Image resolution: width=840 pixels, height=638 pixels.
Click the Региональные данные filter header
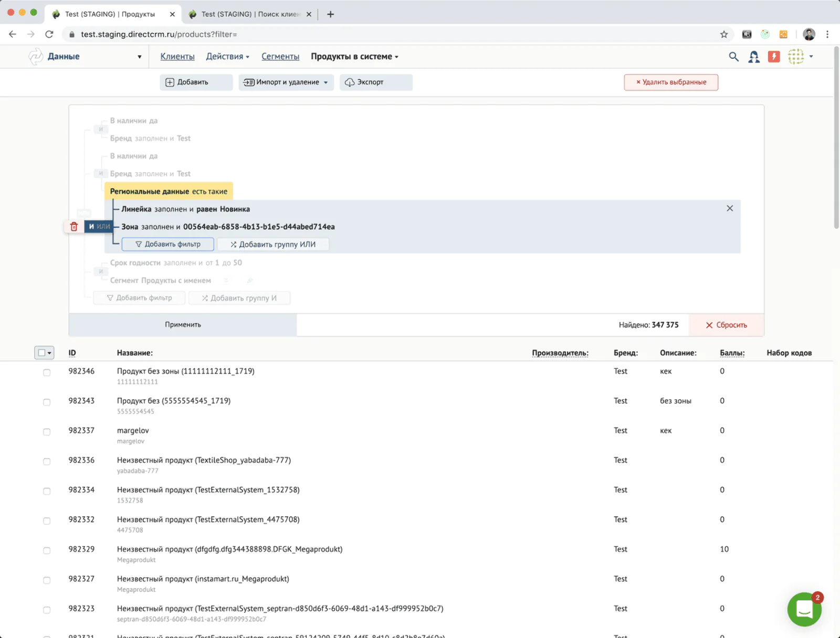coord(169,192)
